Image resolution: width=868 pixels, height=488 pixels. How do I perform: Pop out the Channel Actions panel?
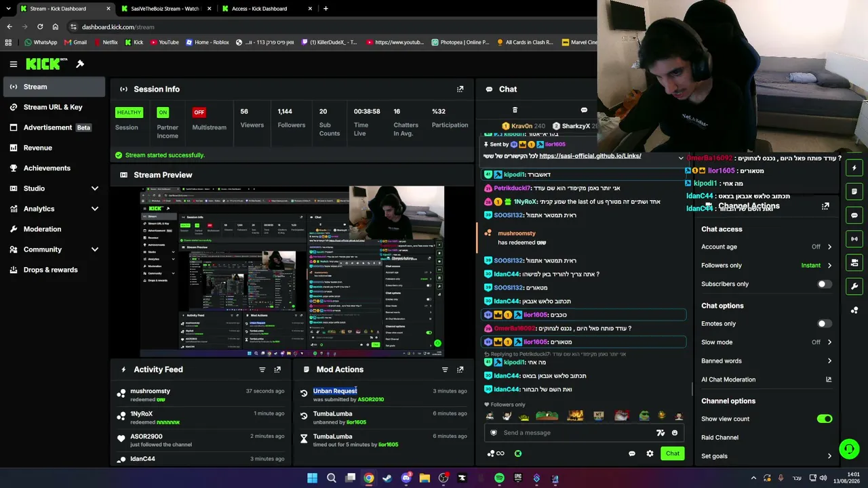point(825,206)
